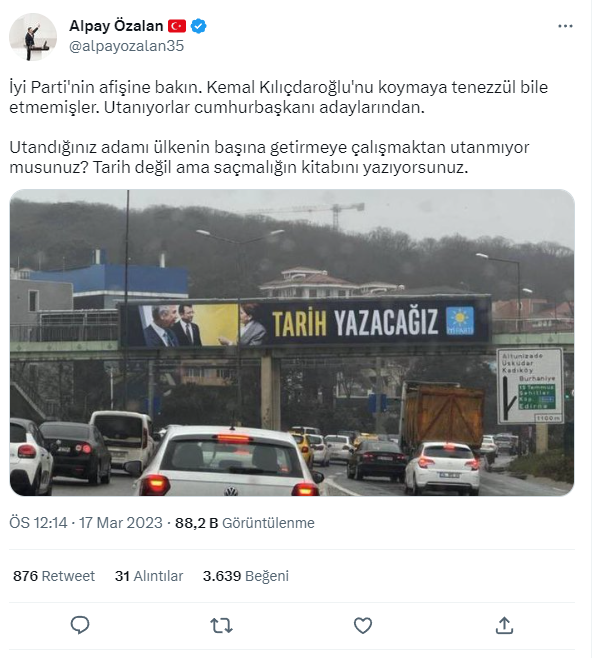Click the TARİH YAZACAĞIZ banner in photo
The width and height of the screenshot is (600, 658).
click(x=305, y=323)
